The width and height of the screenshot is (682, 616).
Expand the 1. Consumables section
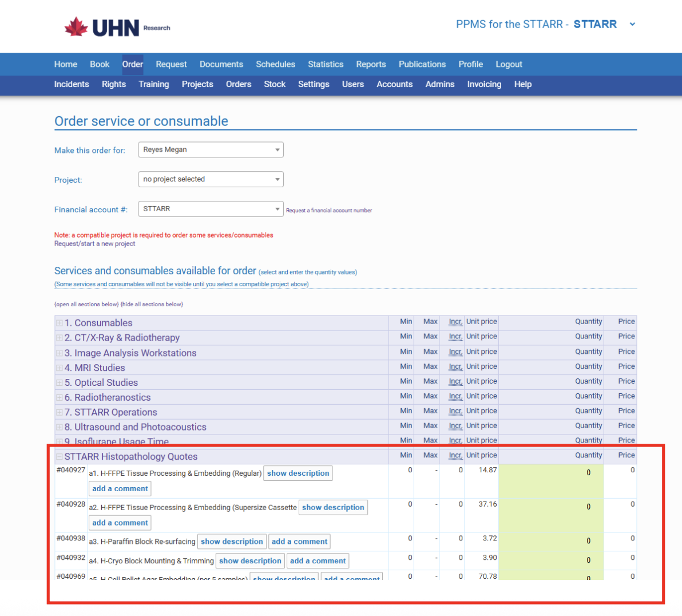pyautogui.click(x=59, y=323)
